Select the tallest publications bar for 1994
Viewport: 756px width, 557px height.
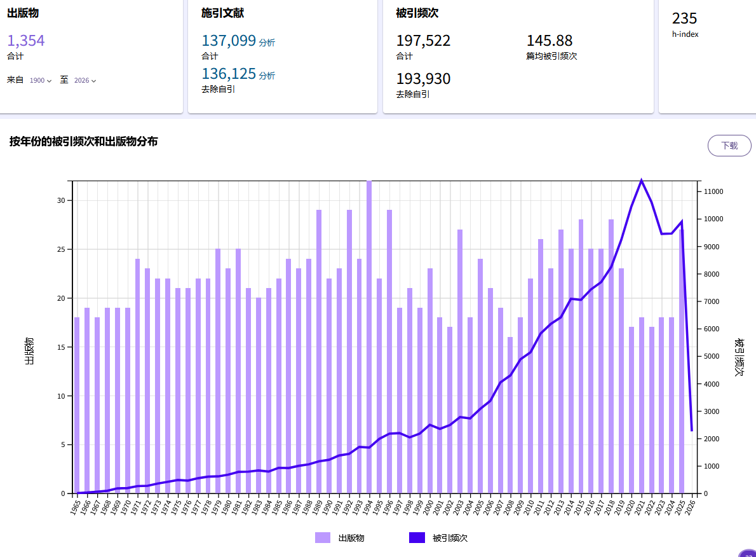click(369, 337)
